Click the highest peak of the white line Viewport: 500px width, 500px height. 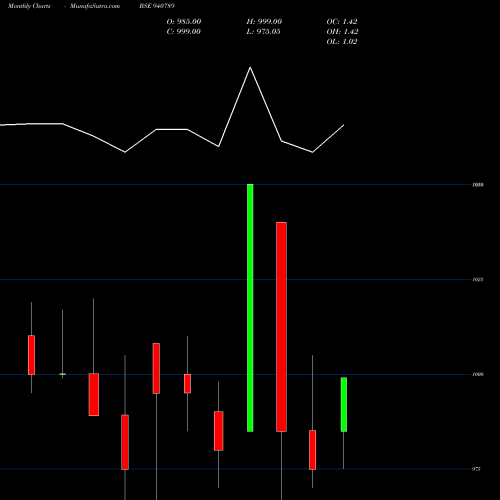point(250,68)
